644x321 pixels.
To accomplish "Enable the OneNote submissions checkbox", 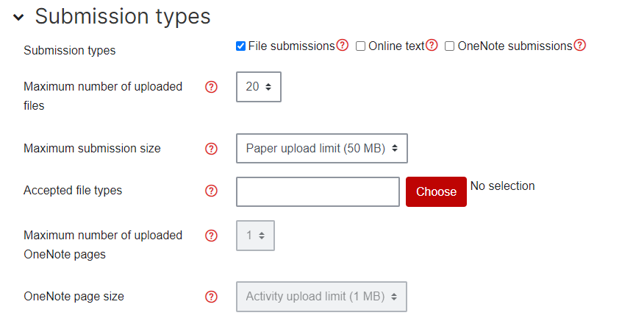I will (450, 46).
